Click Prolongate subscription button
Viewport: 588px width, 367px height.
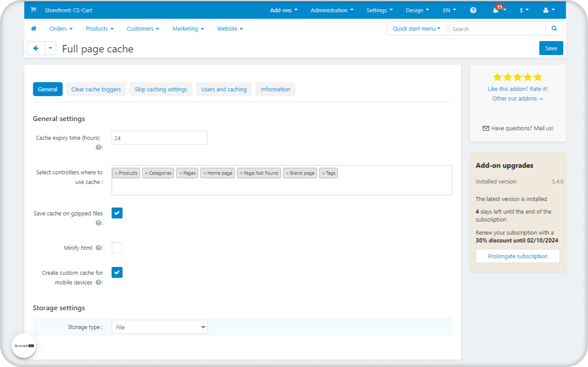pyautogui.click(x=517, y=256)
